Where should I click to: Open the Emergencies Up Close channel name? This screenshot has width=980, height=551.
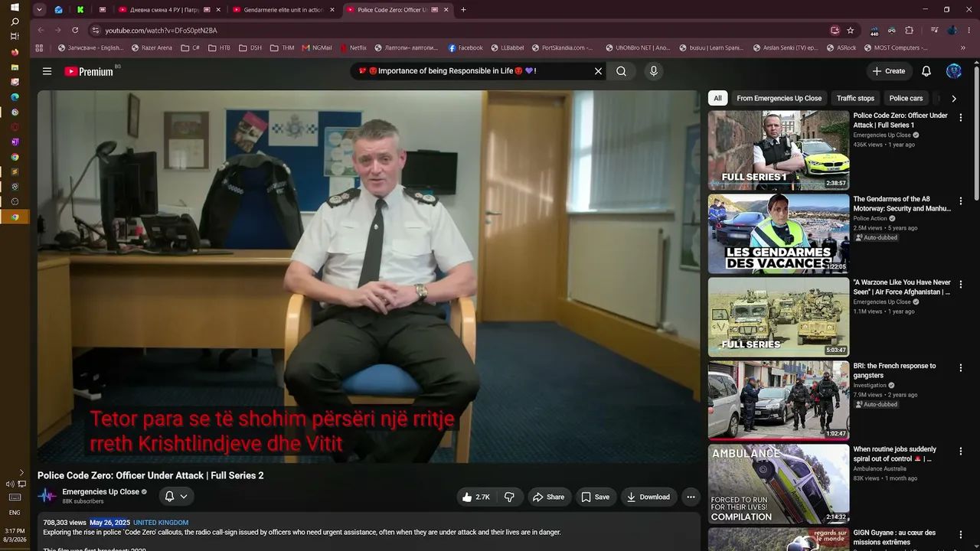coord(100,492)
